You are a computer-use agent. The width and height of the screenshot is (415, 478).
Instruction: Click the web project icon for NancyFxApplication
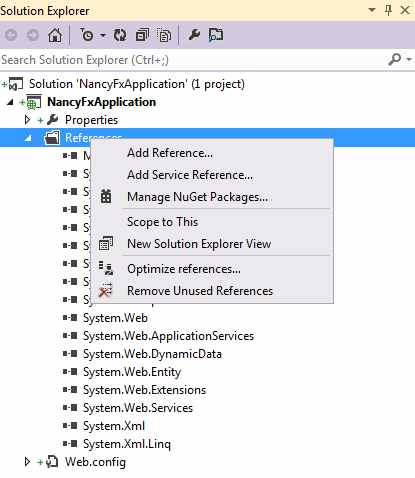click(34, 102)
